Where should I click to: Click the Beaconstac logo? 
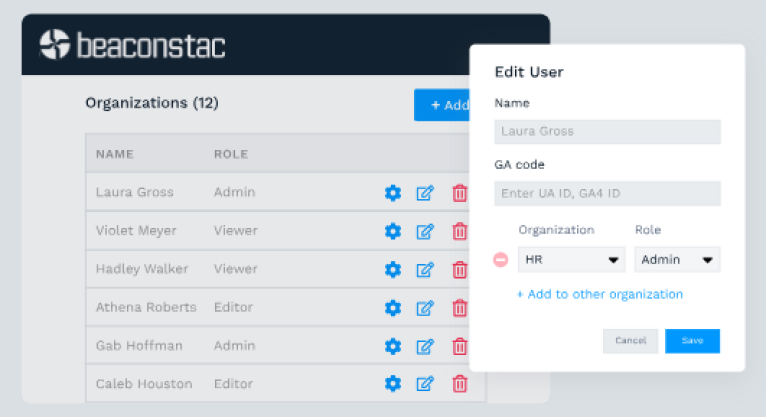(x=132, y=44)
